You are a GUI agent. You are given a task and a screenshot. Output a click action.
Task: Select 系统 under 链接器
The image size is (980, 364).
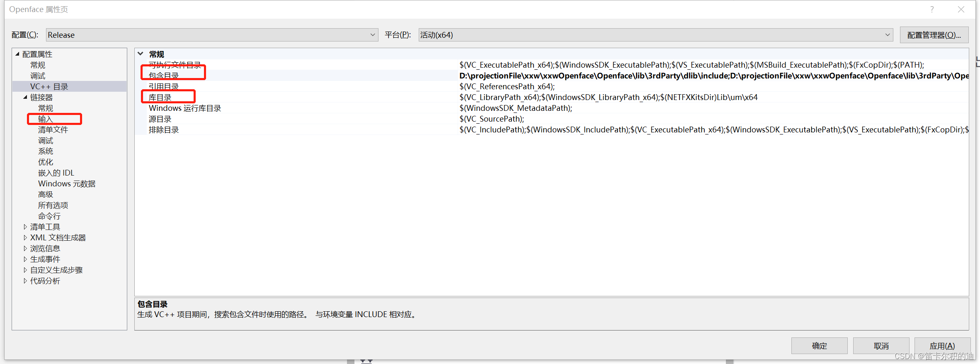[x=46, y=151]
